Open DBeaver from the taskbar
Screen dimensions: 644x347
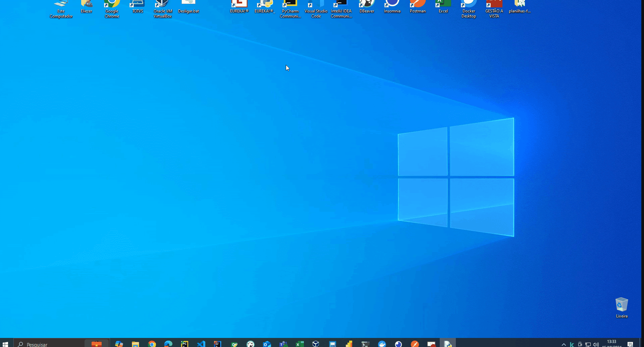pos(251,344)
